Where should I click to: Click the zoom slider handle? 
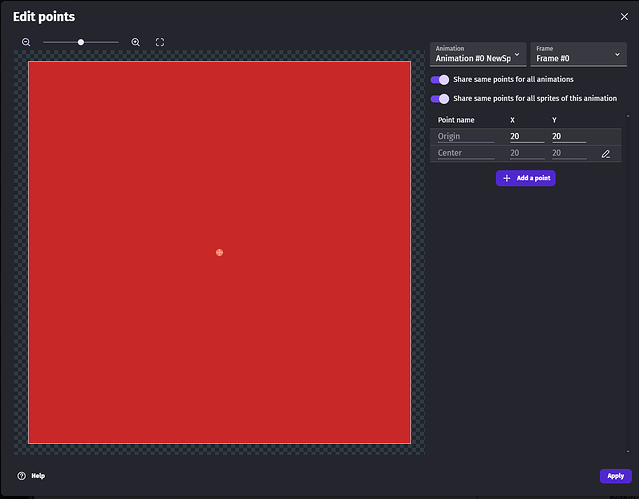tap(81, 42)
